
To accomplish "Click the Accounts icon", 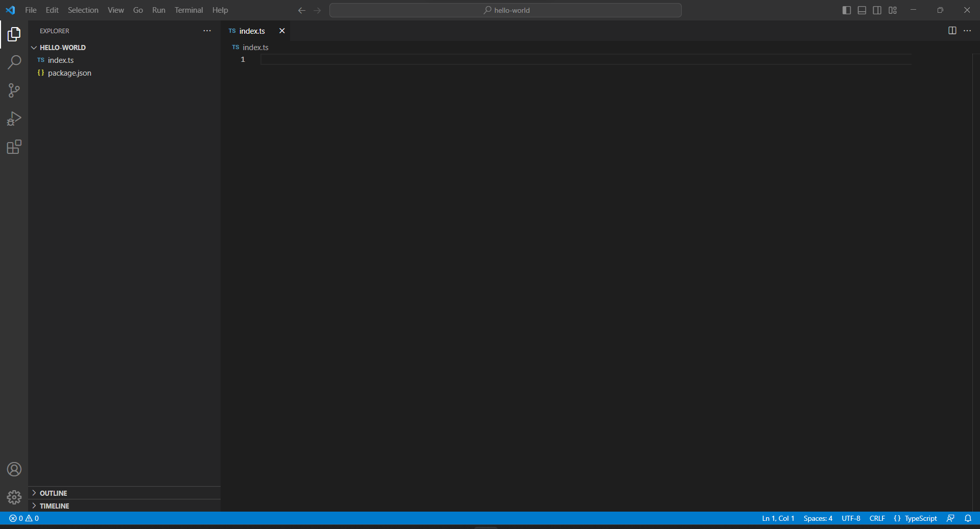I will tap(14, 469).
